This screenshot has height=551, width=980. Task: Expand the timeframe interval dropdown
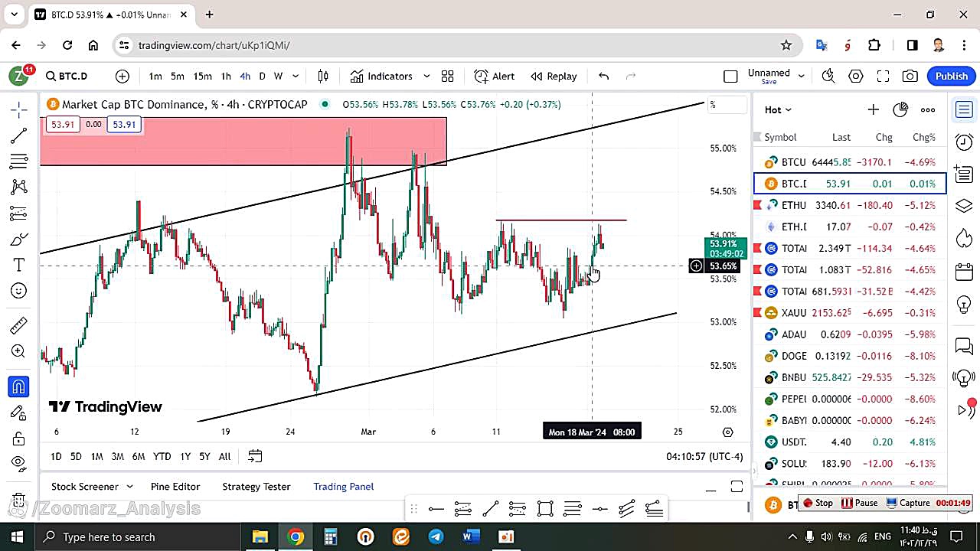click(296, 76)
